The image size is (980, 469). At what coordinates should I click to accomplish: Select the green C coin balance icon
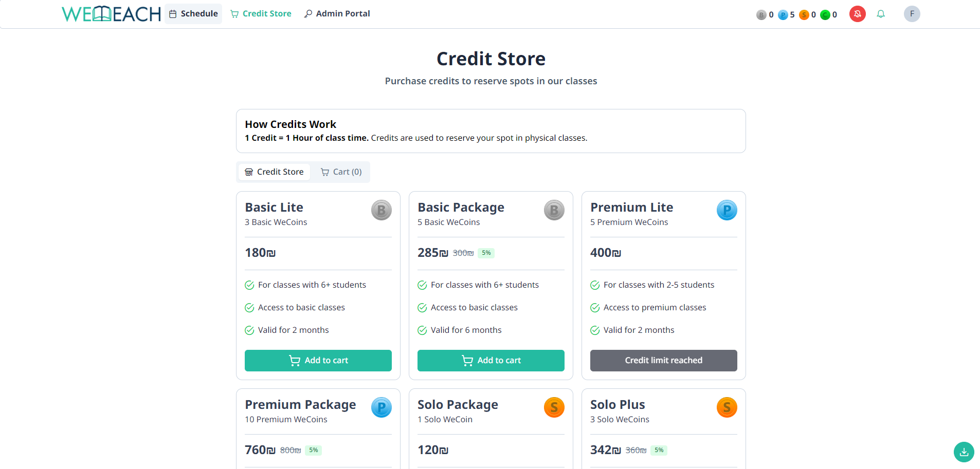(x=826, y=14)
